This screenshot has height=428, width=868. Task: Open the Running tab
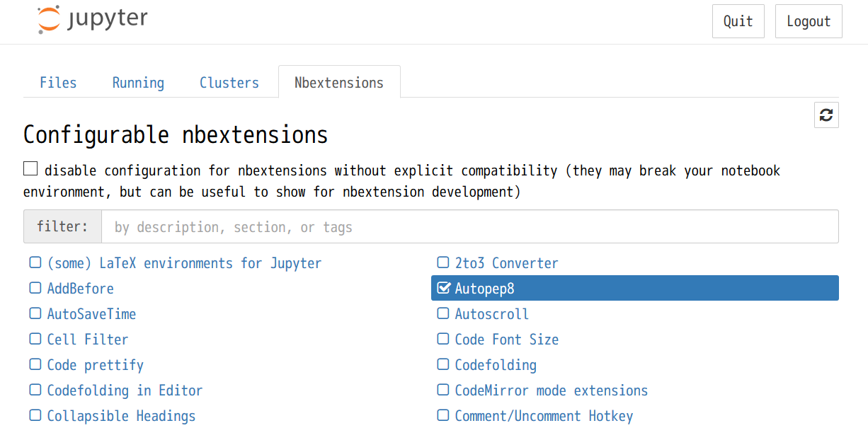point(138,83)
